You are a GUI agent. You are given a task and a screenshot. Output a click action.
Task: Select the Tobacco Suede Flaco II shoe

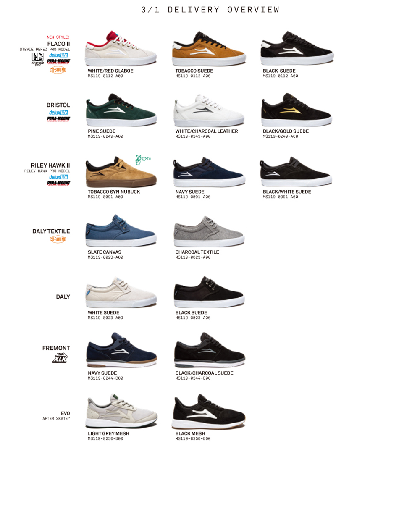209,48
